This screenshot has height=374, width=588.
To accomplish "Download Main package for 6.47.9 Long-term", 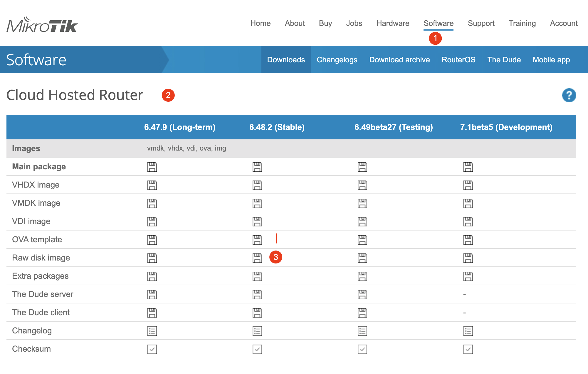I will pos(152,167).
